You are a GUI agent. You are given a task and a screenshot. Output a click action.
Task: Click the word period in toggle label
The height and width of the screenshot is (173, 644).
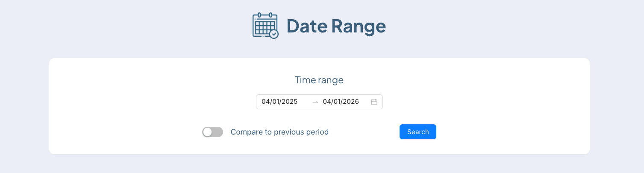tap(315, 132)
